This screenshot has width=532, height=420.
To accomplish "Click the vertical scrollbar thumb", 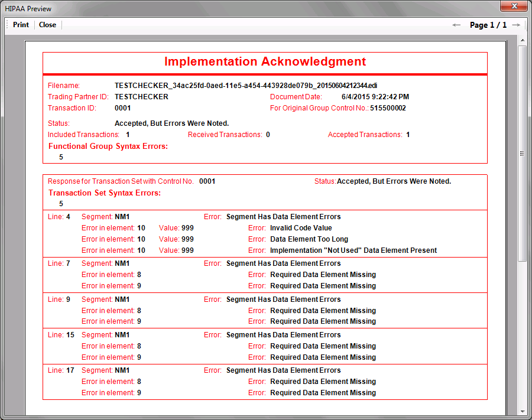I will 522,154.
